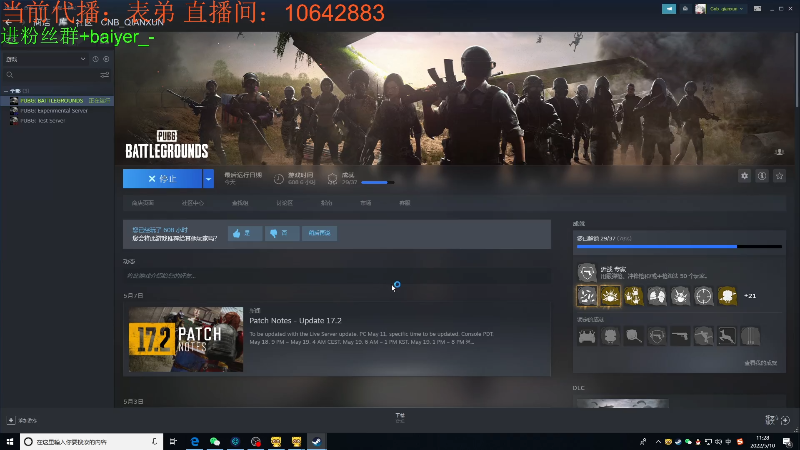The width and height of the screenshot is (800, 450).
Task: Open the fourth game page tab
Action: point(285,203)
